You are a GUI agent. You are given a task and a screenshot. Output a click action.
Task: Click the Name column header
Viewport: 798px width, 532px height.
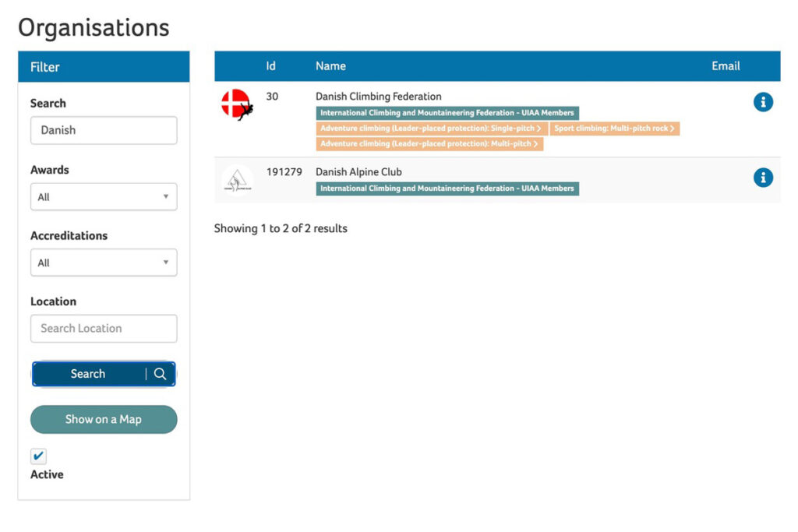(330, 66)
